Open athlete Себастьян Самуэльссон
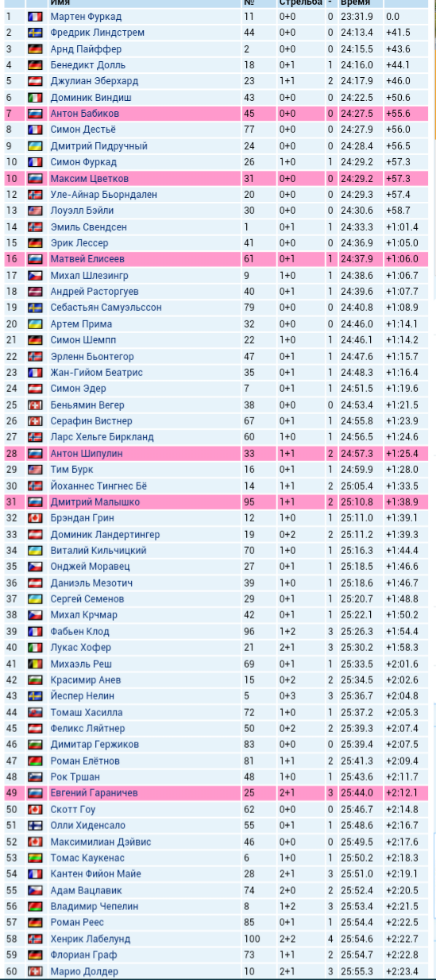The height and width of the screenshot is (980, 436). [x=106, y=308]
